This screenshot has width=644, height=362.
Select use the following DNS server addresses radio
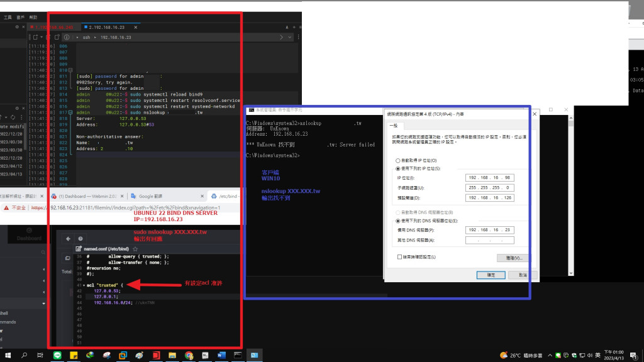pos(397,221)
